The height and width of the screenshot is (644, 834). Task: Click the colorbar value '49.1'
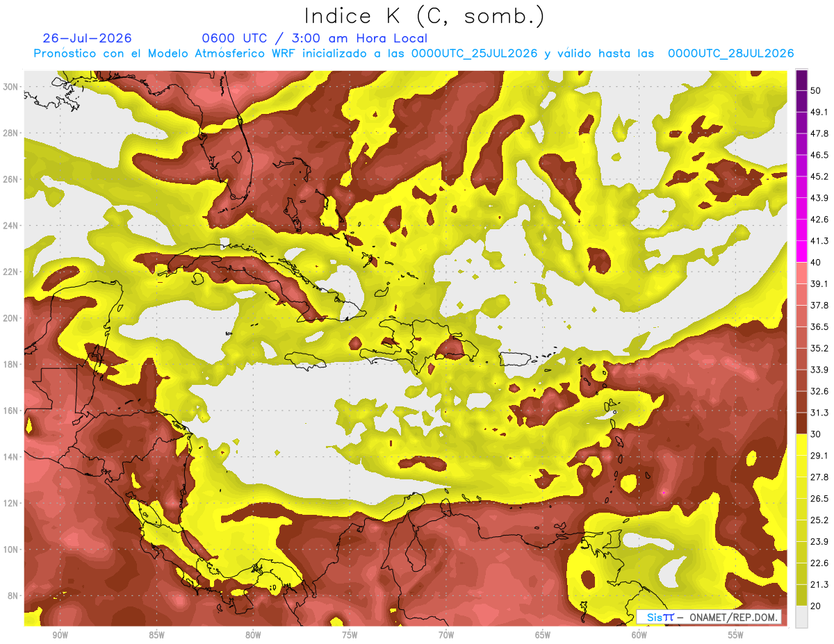pos(819,112)
